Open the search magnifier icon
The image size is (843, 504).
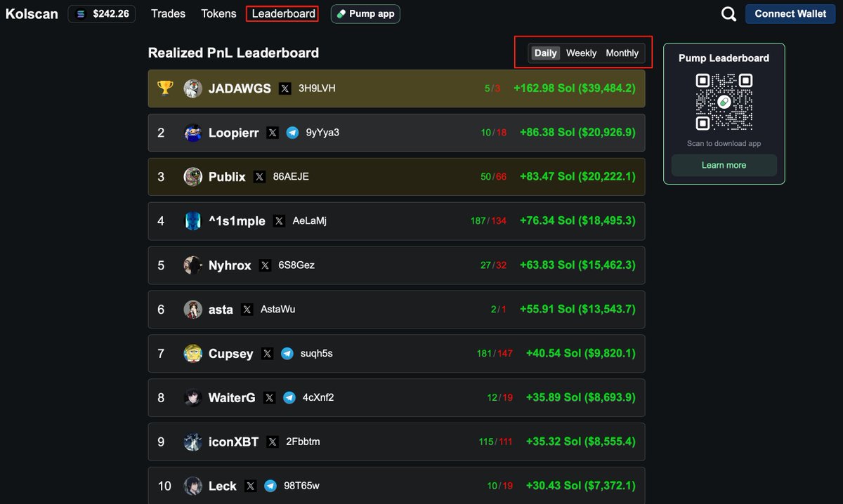tap(729, 13)
